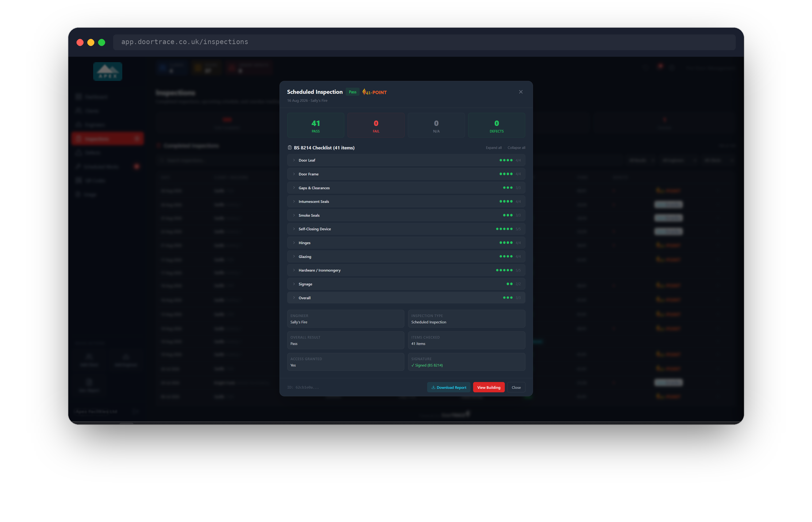Click the flame icon next to 41-POINT
The width and height of the screenshot is (812, 522).
click(x=364, y=91)
